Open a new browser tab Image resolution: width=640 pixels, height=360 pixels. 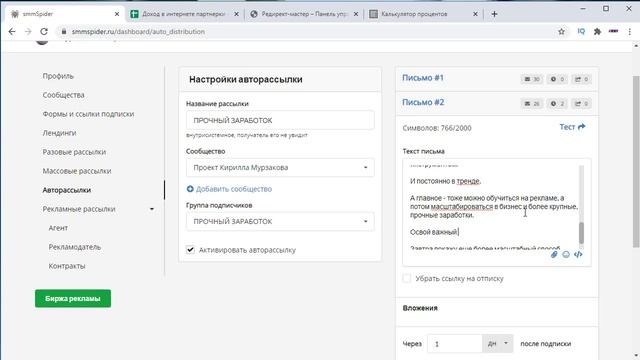[x=494, y=14]
